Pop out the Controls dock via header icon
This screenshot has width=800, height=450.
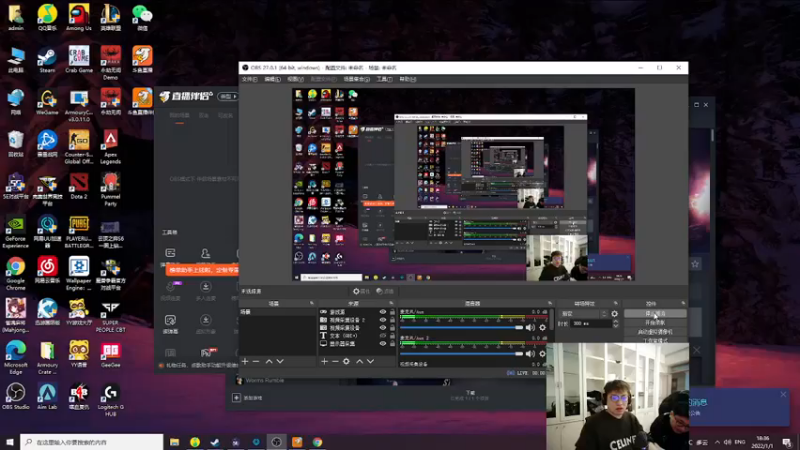(683, 304)
